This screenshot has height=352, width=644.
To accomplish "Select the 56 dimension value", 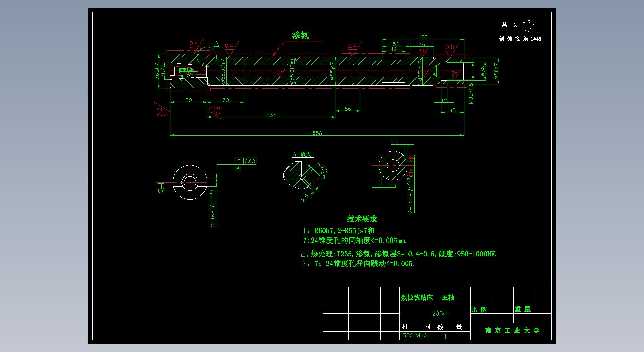I will click(x=348, y=109).
